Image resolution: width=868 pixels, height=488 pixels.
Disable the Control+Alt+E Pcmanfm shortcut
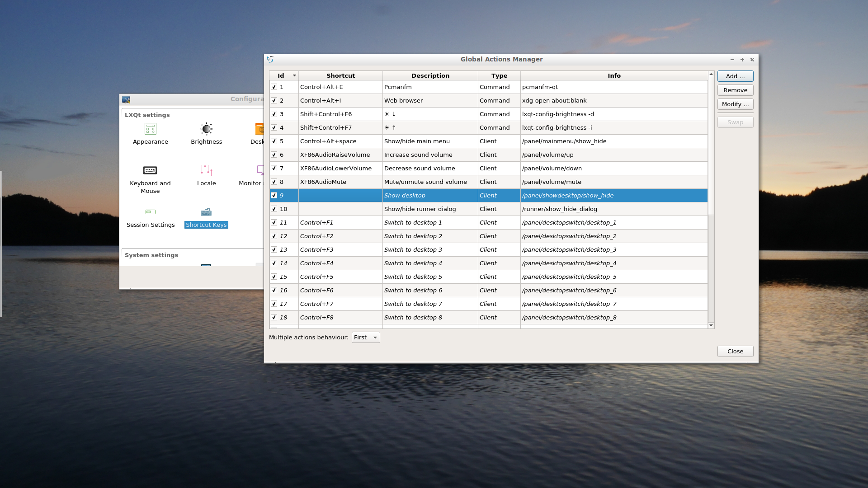coord(274,87)
